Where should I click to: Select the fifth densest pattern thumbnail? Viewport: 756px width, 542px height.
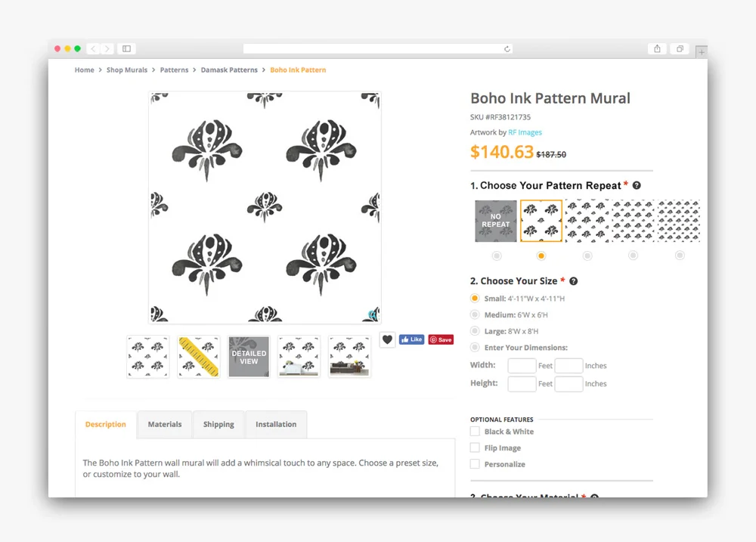click(679, 221)
